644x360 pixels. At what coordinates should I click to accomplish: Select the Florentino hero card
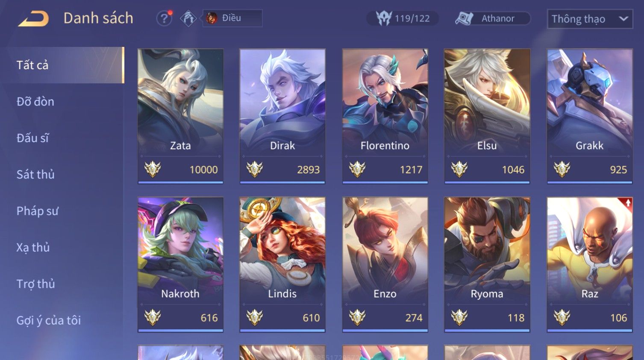[385, 116]
